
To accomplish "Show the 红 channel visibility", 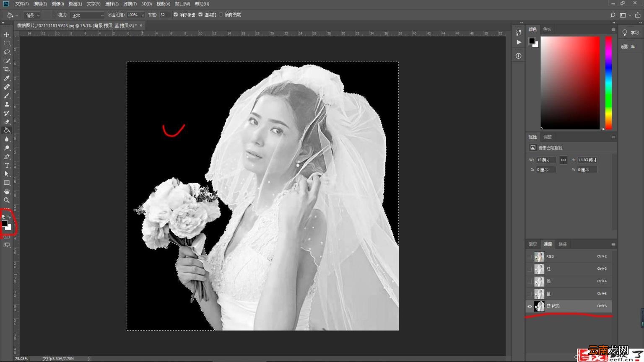I will [x=530, y=269].
